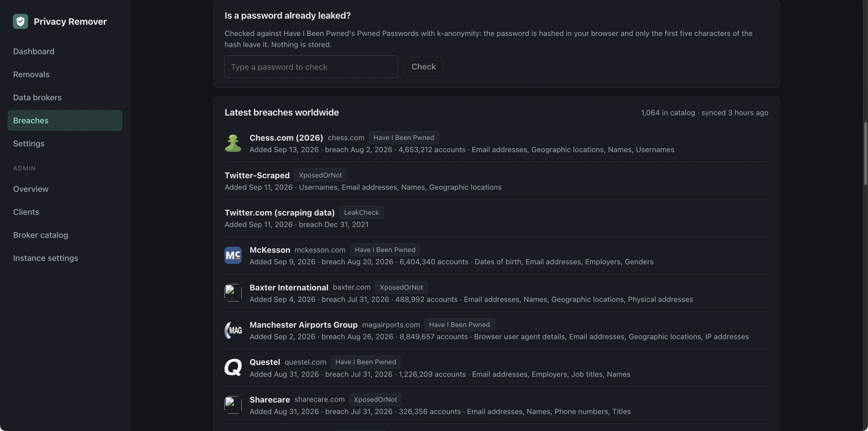Click the Privacy Remover title
The width and height of the screenshot is (868, 431).
click(70, 21)
